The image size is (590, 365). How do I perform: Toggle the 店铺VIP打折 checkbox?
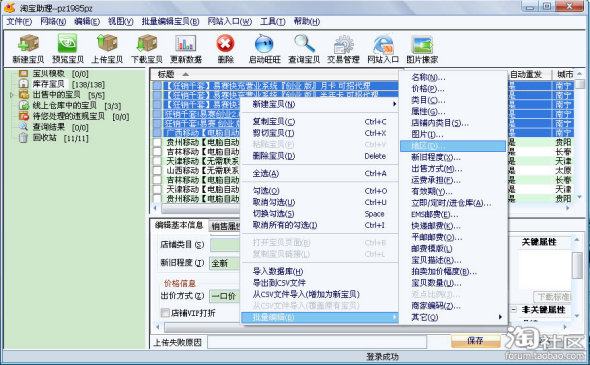tap(165, 313)
